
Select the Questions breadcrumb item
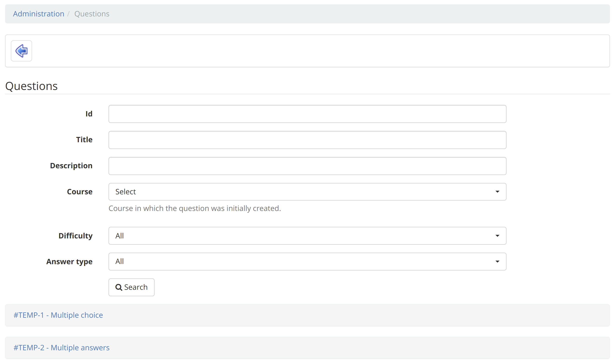[x=92, y=14]
